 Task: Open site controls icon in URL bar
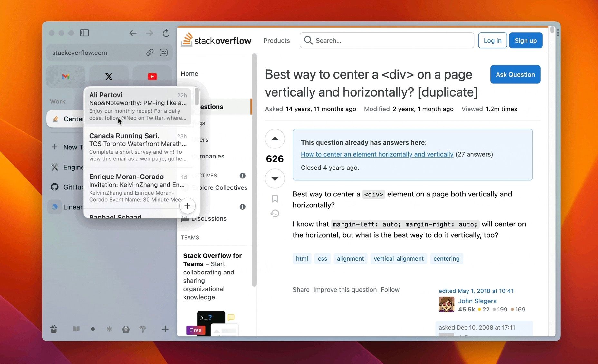[164, 53]
